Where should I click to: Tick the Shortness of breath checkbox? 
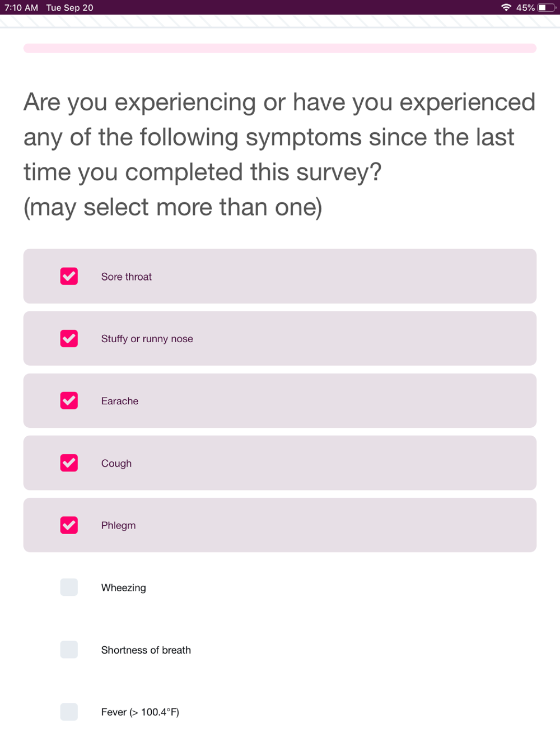[69, 650]
